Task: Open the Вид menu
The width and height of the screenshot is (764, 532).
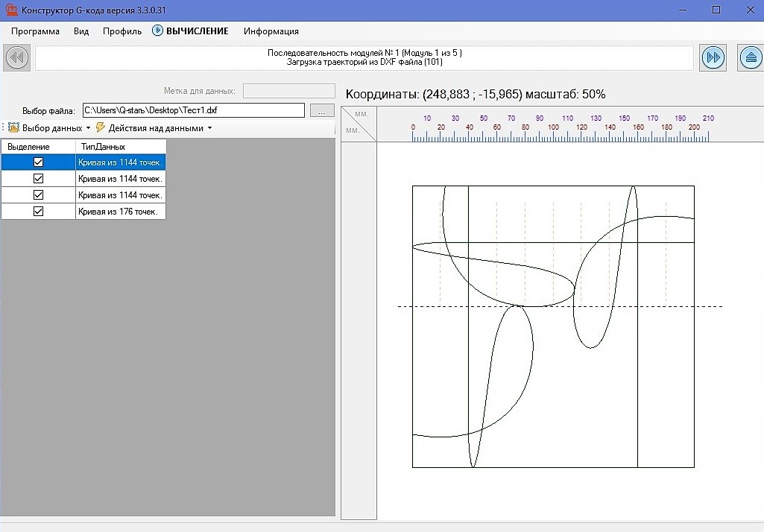Action: tap(81, 31)
